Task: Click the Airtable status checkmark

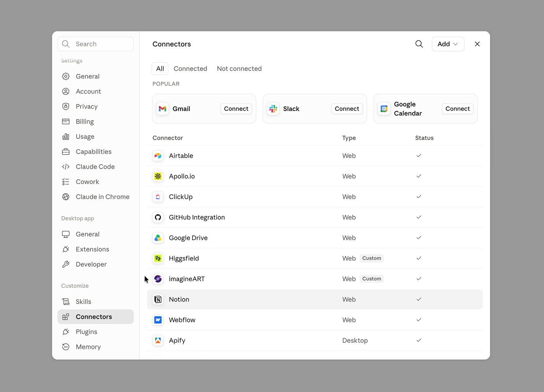Action: (x=419, y=156)
